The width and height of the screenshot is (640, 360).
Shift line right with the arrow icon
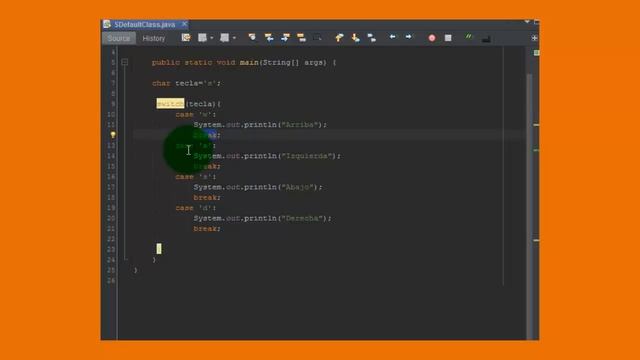click(408, 37)
